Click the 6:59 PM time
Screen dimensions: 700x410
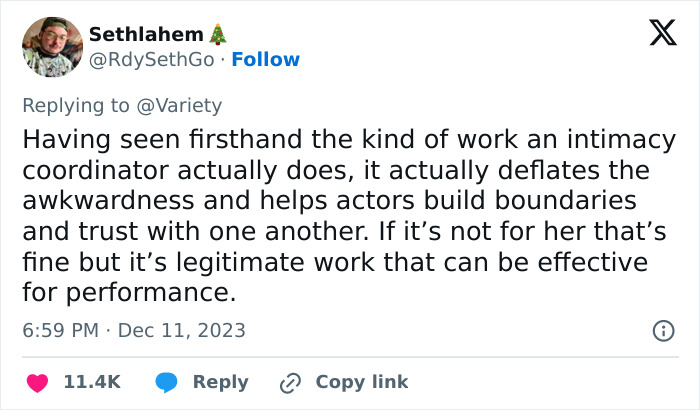pyautogui.click(x=59, y=330)
